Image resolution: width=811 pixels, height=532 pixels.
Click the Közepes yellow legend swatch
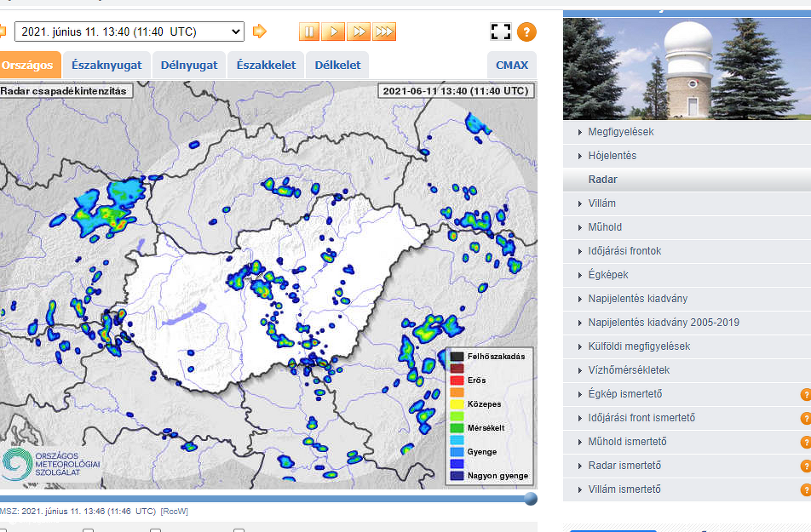point(457,404)
